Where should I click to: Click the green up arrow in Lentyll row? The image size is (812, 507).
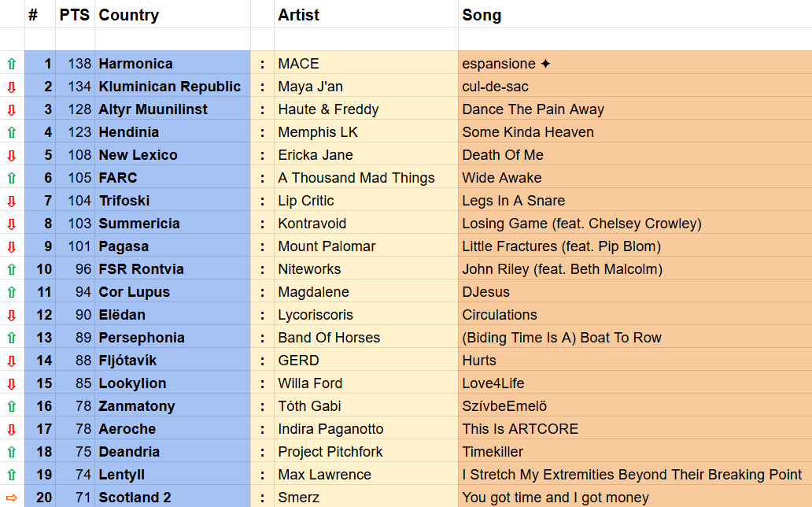tap(11, 475)
